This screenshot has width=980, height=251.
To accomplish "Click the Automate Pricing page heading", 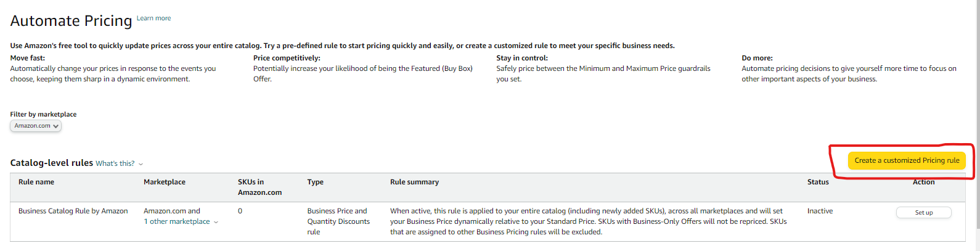I will [71, 21].
